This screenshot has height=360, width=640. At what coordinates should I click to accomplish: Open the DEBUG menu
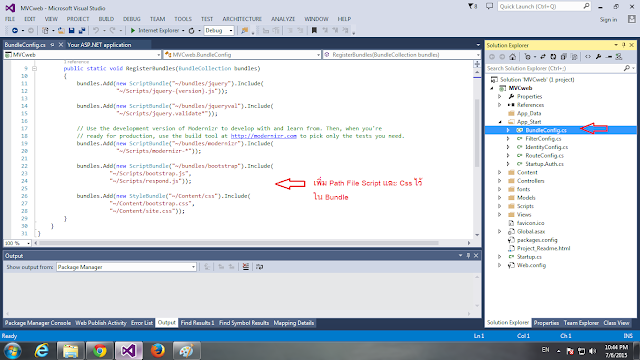pos(131,19)
